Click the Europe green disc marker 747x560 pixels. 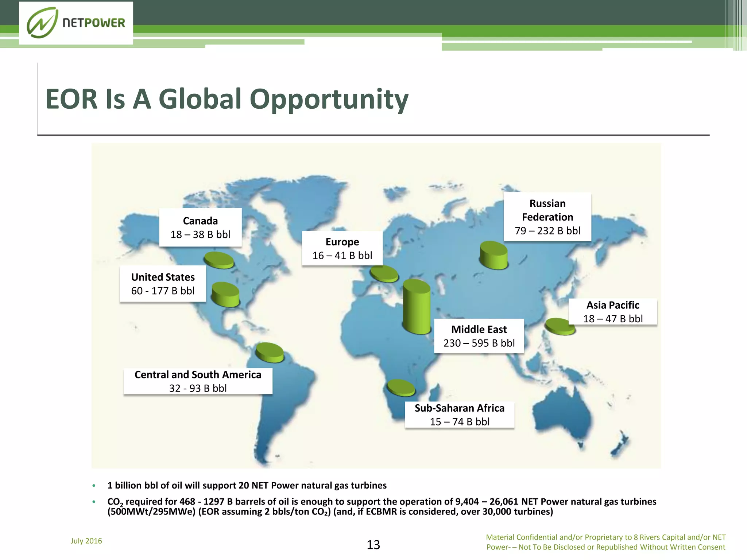384,274
